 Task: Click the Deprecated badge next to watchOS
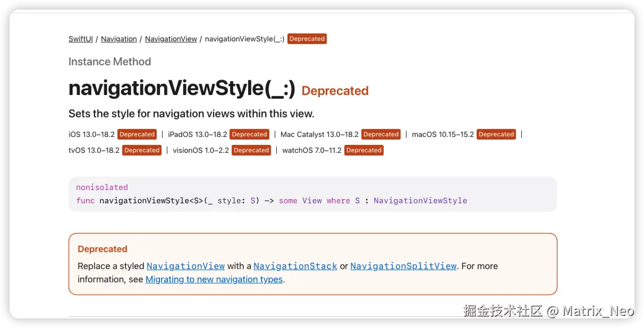point(364,150)
